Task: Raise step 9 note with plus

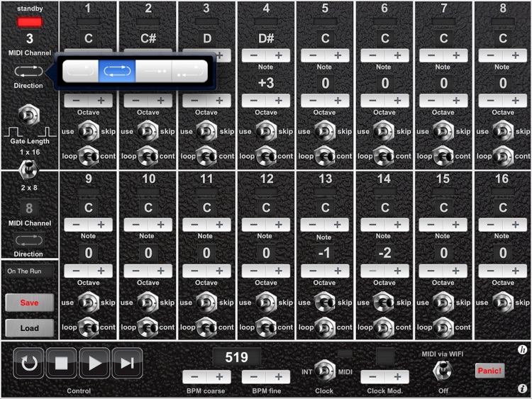Action: [101, 225]
